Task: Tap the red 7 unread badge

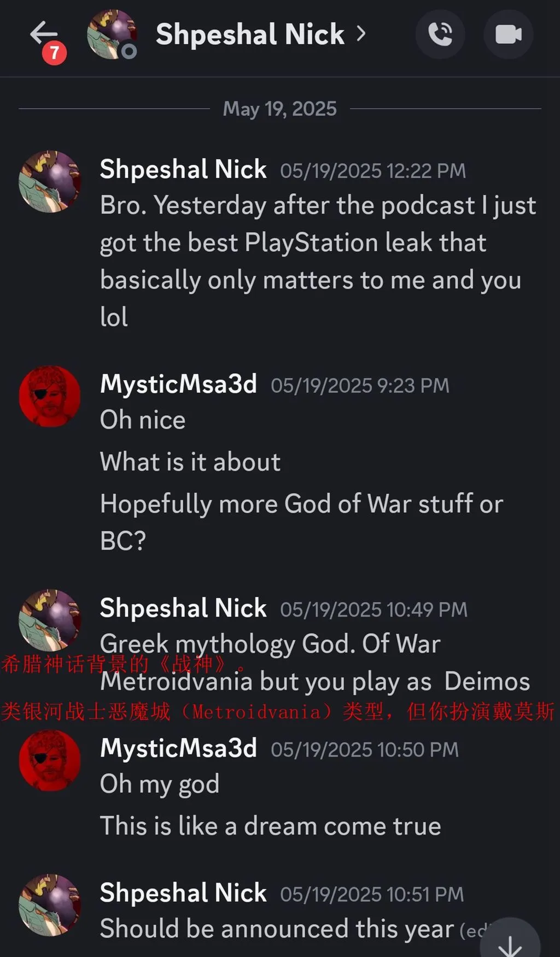Action: pyautogui.click(x=54, y=53)
